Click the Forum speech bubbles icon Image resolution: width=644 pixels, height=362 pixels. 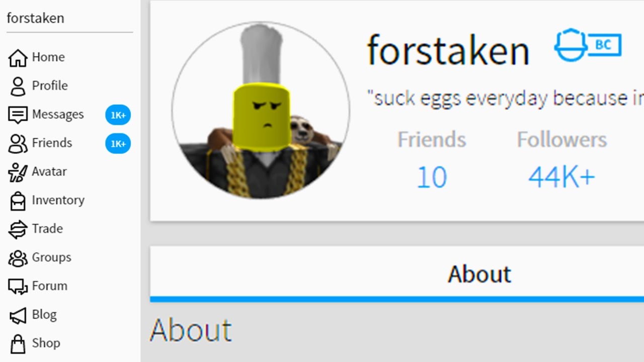(x=18, y=287)
